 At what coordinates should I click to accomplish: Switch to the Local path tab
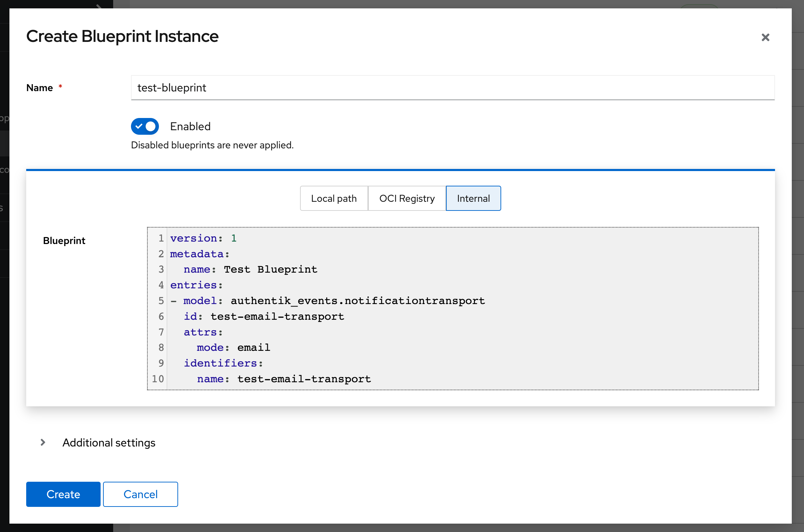(334, 198)
